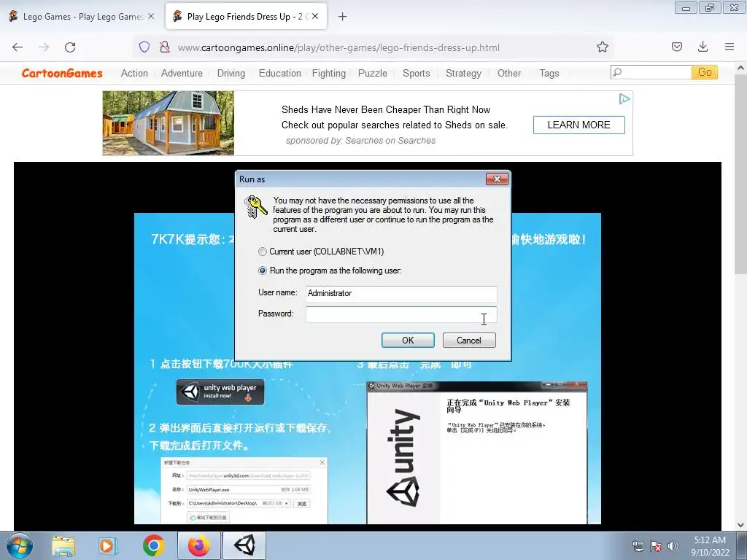747x560 pixels.
Task: Switch to the Lego Games tab
Action: [82, 17]
